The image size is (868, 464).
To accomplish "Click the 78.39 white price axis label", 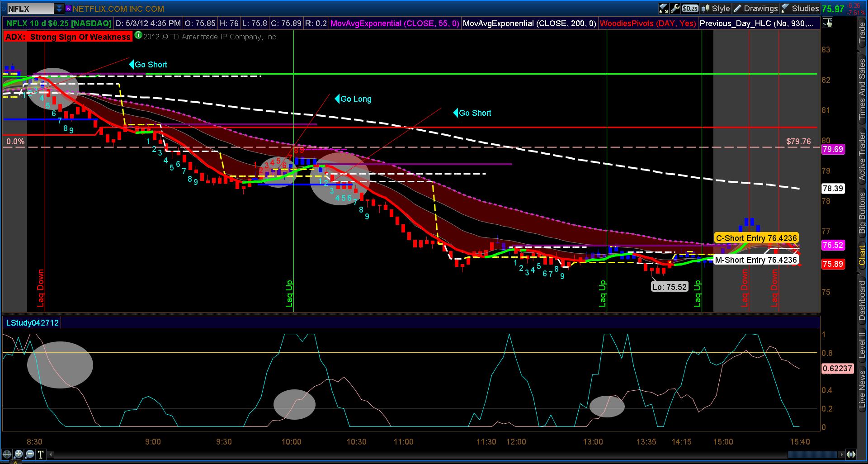I will 833,189.
